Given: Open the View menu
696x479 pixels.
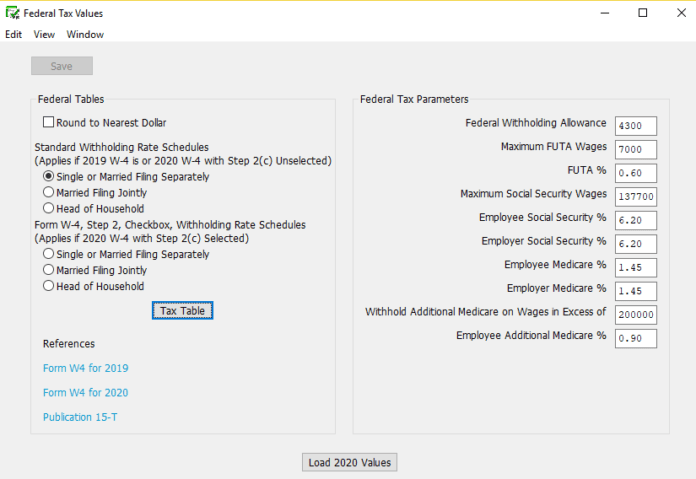Looking at the screenshot, I should point(44,34).
